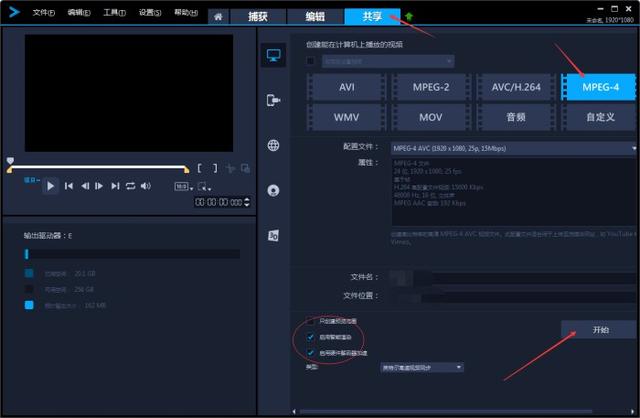The height and width of the screenshot is (418, 640).
Task: Click the properties text box
Action: [513, 192]
